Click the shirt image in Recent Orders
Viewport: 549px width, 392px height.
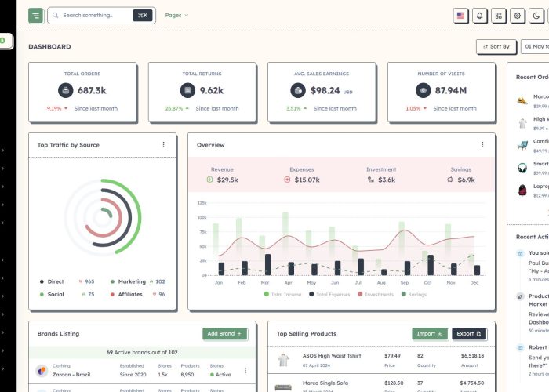522,123
